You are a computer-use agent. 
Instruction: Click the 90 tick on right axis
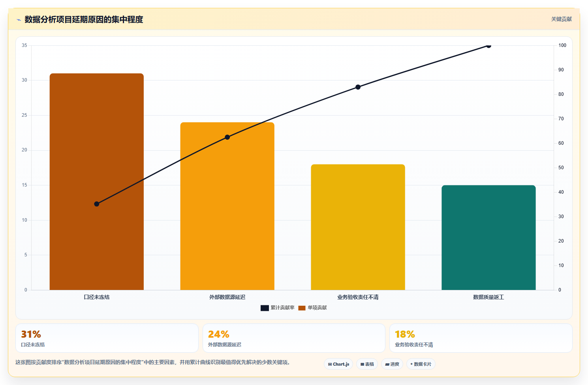pyautogui.click(x=561, y=70)
